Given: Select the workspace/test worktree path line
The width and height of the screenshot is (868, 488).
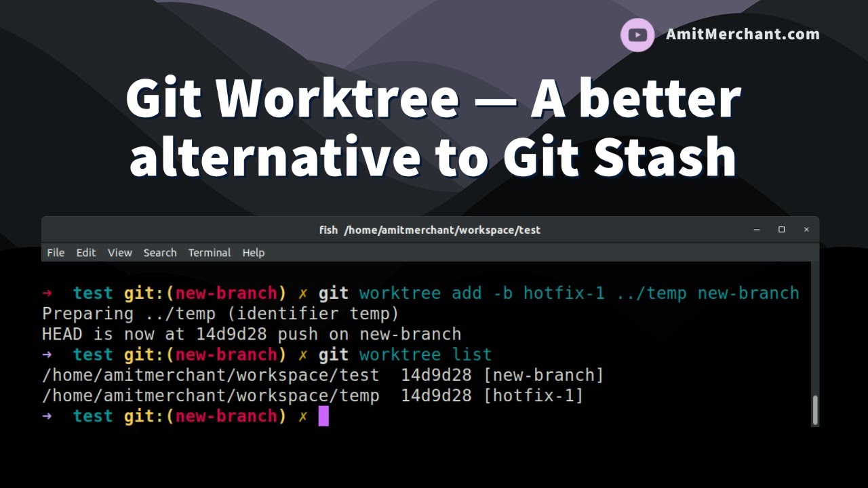Looking at the screenshot, I should (210, 375).
